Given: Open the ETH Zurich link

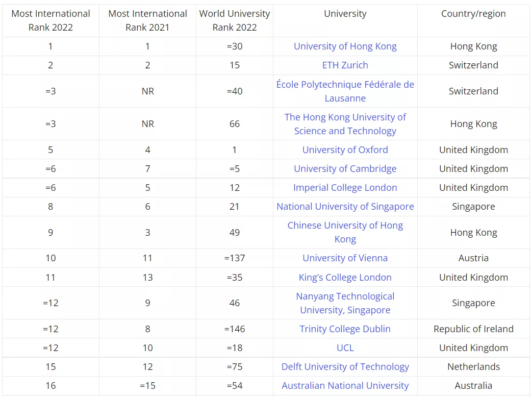Looking at the screenshot, I should click(x=345, y=65).
